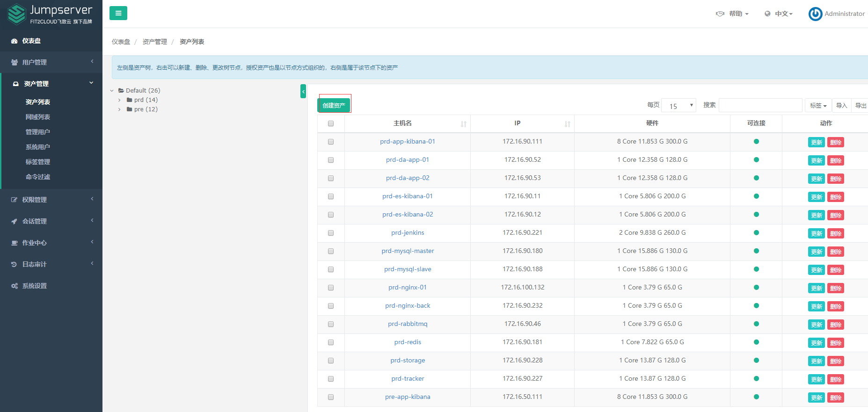868x412 pixels.
Task: Click 删除 delete for prd-da-app-01
Action: pos(836,160)
